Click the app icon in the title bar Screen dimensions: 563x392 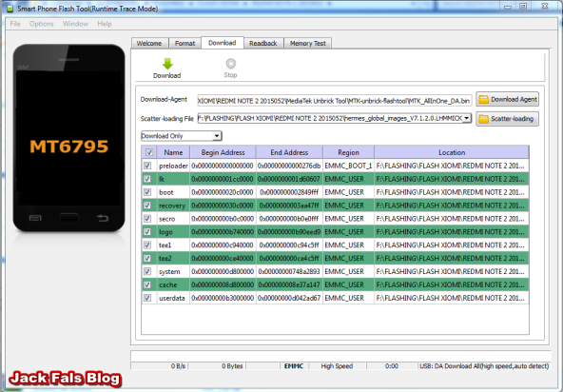point(10,9)
